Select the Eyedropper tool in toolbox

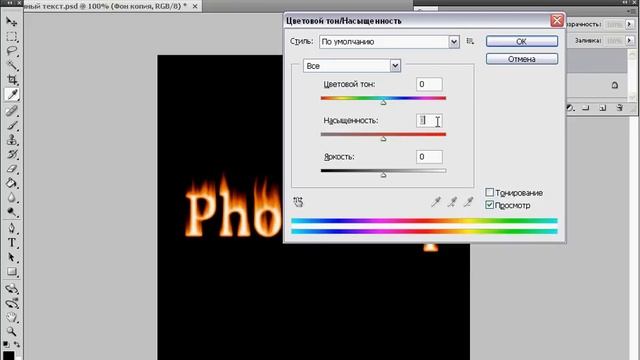(11, 95)
